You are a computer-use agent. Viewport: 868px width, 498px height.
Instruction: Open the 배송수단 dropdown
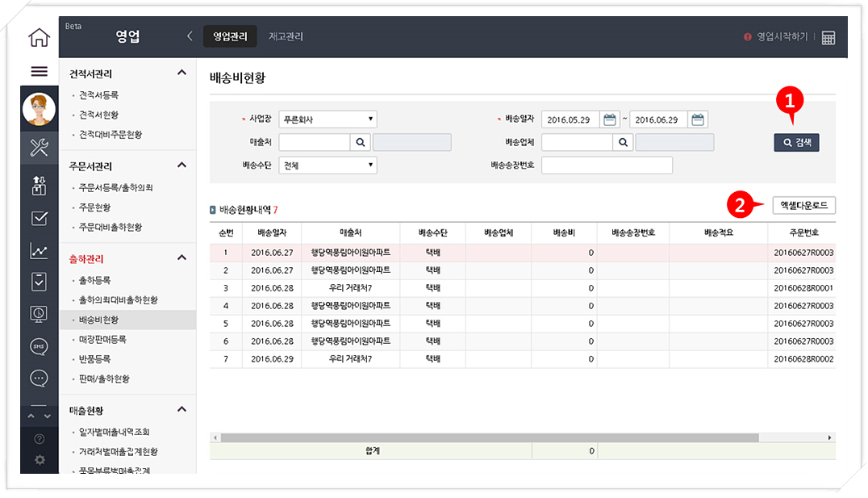(328, 165)
